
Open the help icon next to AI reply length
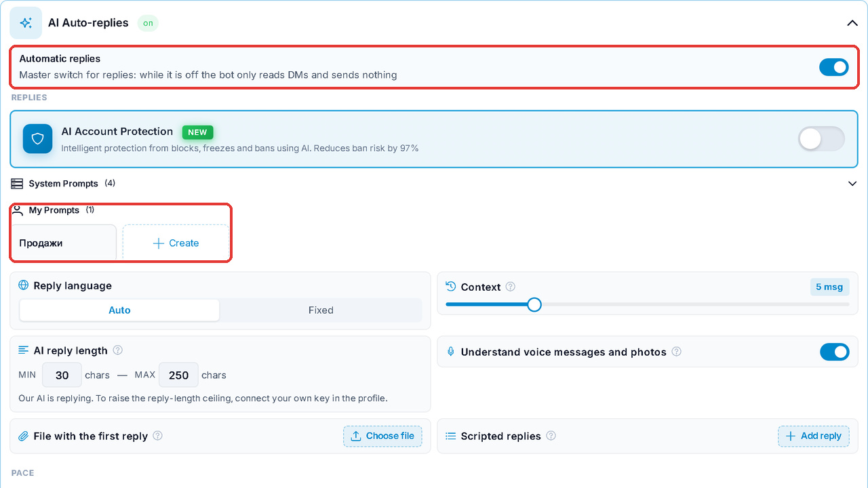pos(117,350)
